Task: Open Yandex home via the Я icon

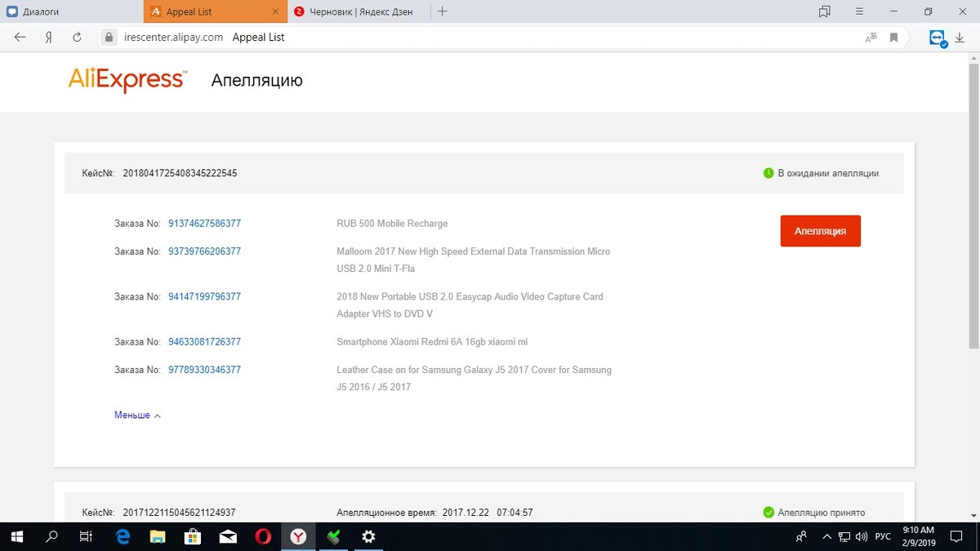Action: [49, 38]
